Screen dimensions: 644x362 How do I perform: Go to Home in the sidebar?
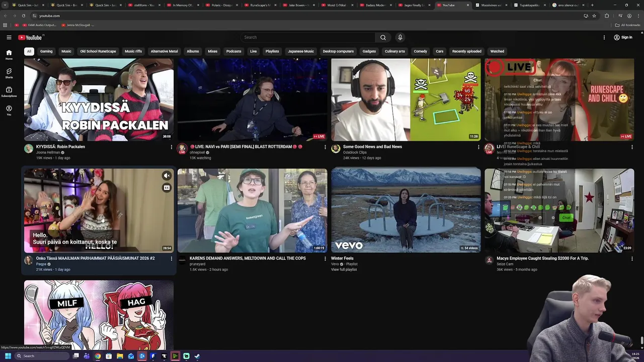(x=9, y=55)
